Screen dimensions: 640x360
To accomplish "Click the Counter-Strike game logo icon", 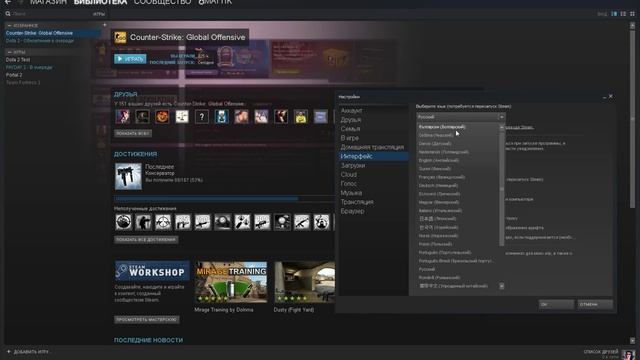I will [120, 38].
